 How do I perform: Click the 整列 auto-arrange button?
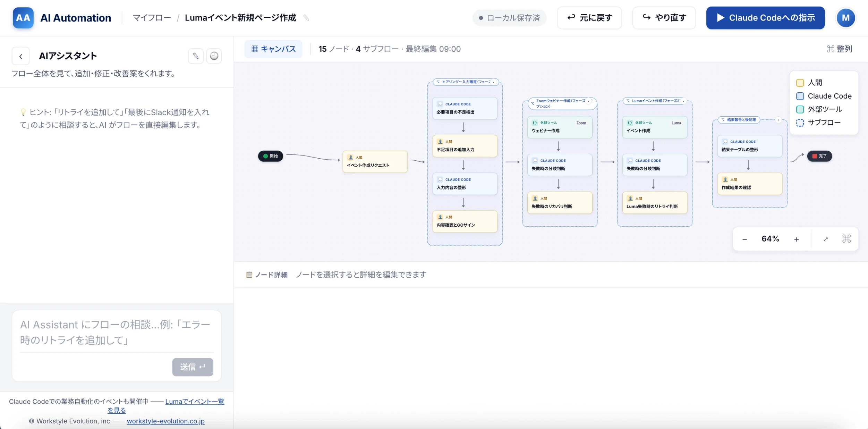coord(839,49)
